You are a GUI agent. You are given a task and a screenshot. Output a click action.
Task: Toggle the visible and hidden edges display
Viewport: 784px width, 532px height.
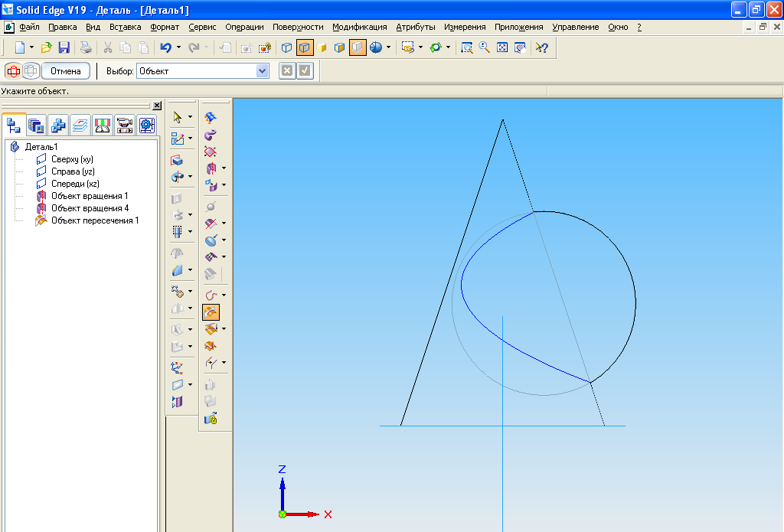point(305,47)
